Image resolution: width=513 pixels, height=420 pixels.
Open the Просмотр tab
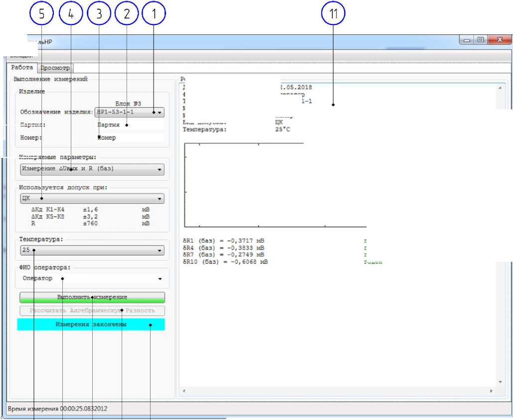coord(55,68)
